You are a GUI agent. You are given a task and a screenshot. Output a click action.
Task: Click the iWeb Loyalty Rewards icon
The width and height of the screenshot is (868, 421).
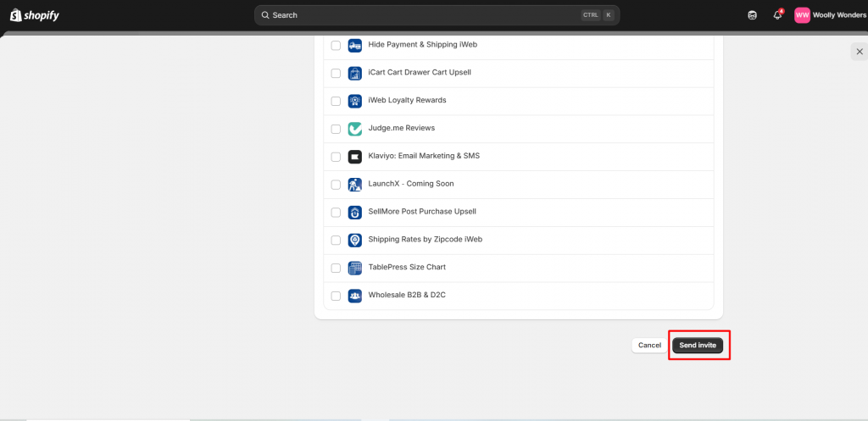coord(355,101)
